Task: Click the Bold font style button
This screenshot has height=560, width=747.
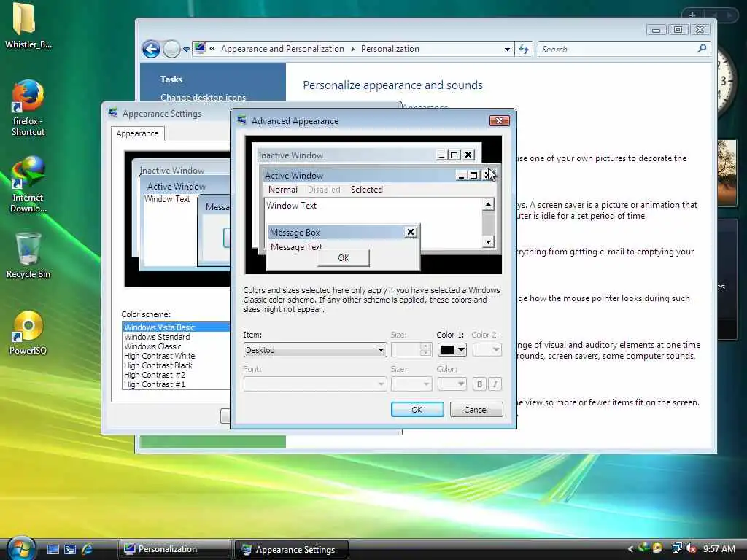Action: tap(479, 384)
